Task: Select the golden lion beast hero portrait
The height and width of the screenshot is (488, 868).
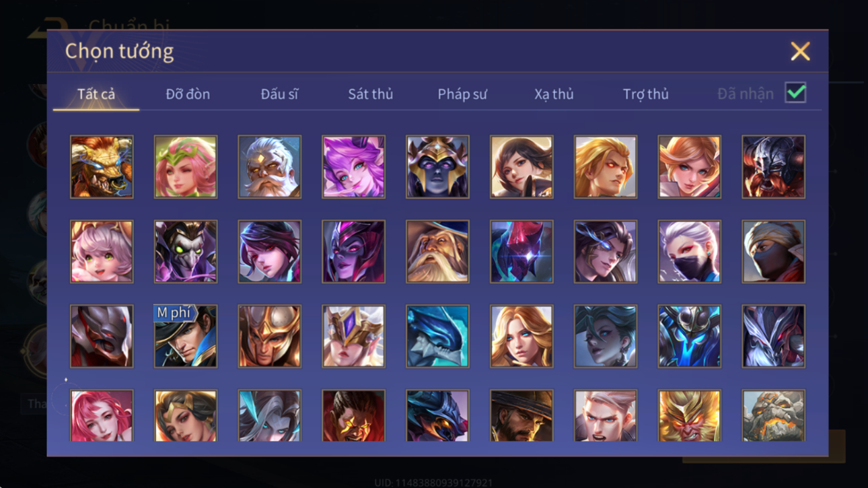Action: pos(102,167)
